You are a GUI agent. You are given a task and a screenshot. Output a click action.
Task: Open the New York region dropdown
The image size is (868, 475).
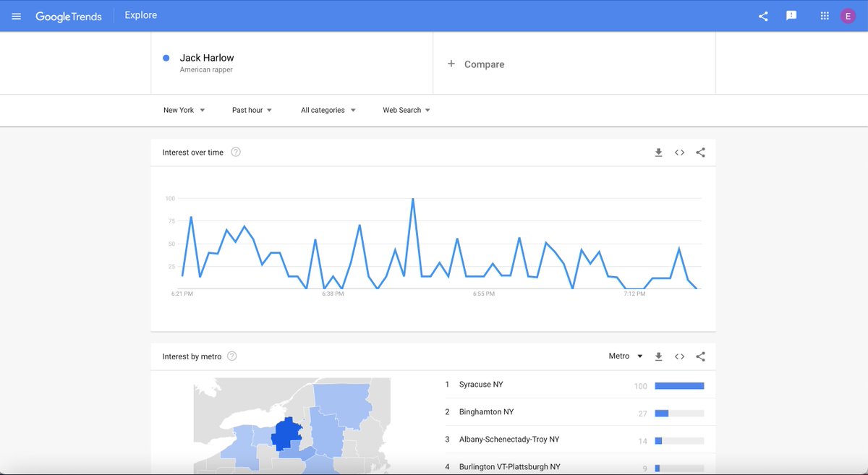coord(184,110)
